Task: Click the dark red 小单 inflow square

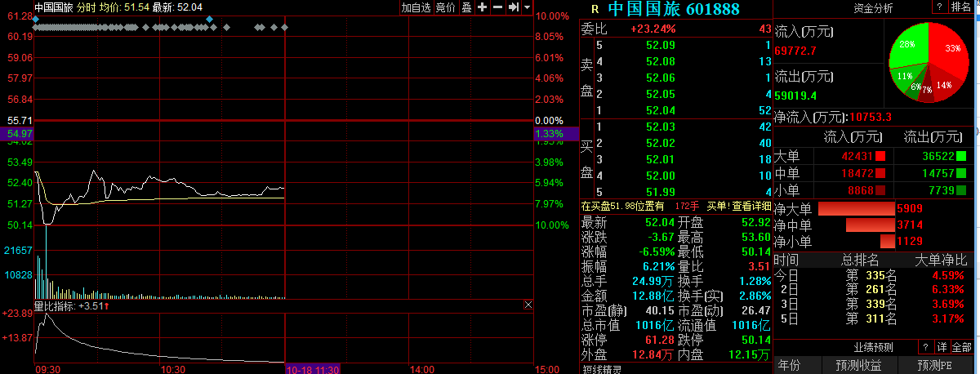Action: tap(880, 190)
